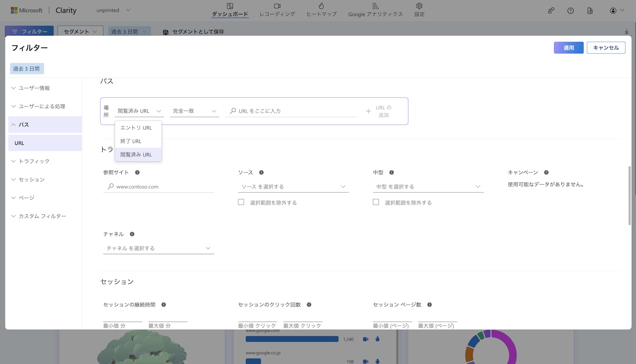The height and width of the screenshot is (364, 636).
Task: Click the 適用 apply button
Action: [568, 48]
